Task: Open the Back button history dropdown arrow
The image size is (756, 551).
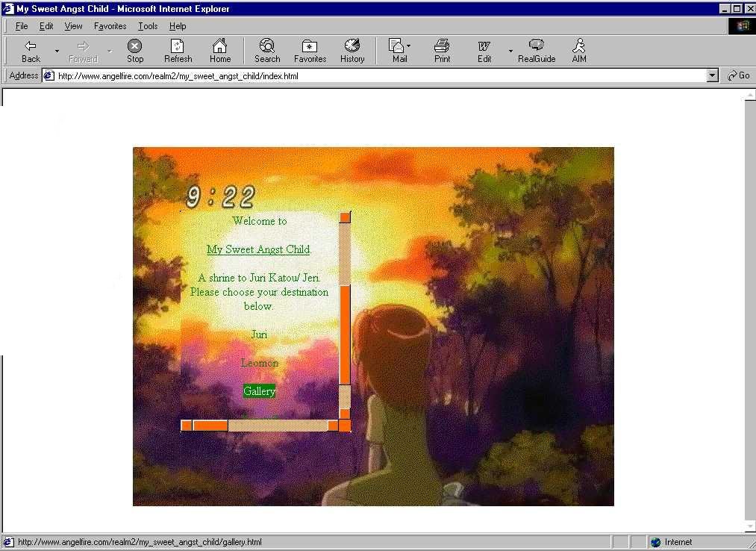Action: 57,51
